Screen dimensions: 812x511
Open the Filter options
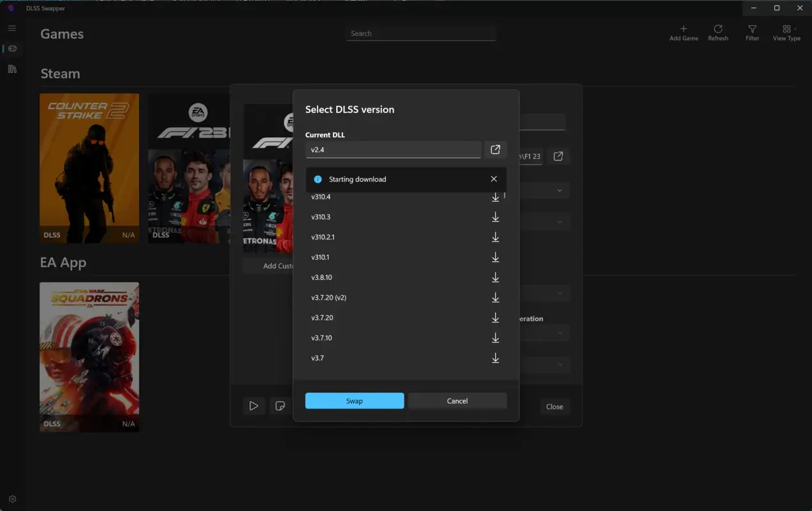[752, 32]
